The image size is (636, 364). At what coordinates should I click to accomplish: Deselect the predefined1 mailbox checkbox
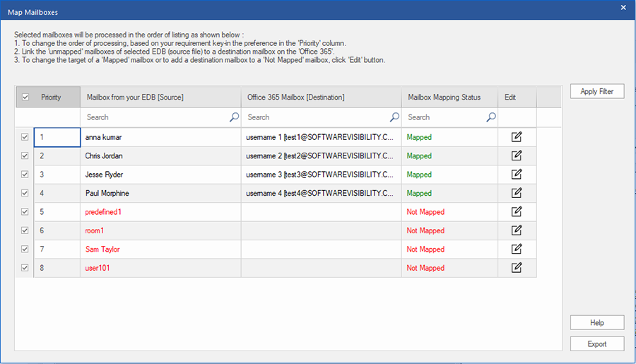click(x=25, y=212)
